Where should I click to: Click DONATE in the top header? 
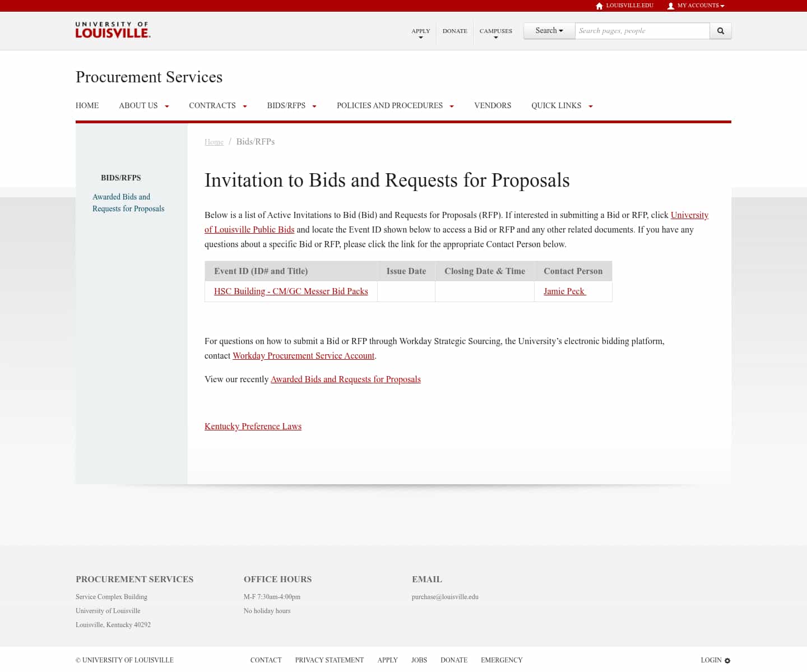454,31
